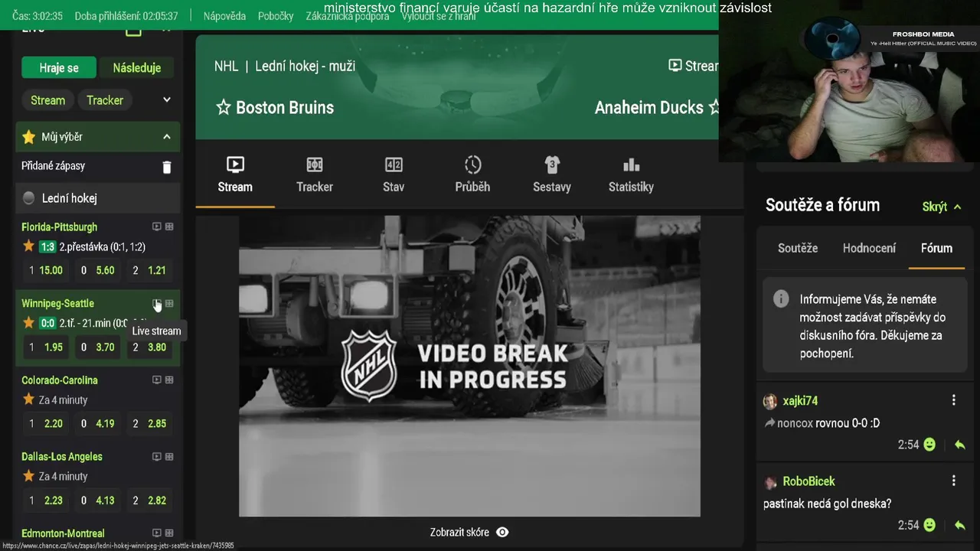Screen dimensions: 980x551
Task: Favorite Boston Bruins with star icon
Action: tap(224, 108)
